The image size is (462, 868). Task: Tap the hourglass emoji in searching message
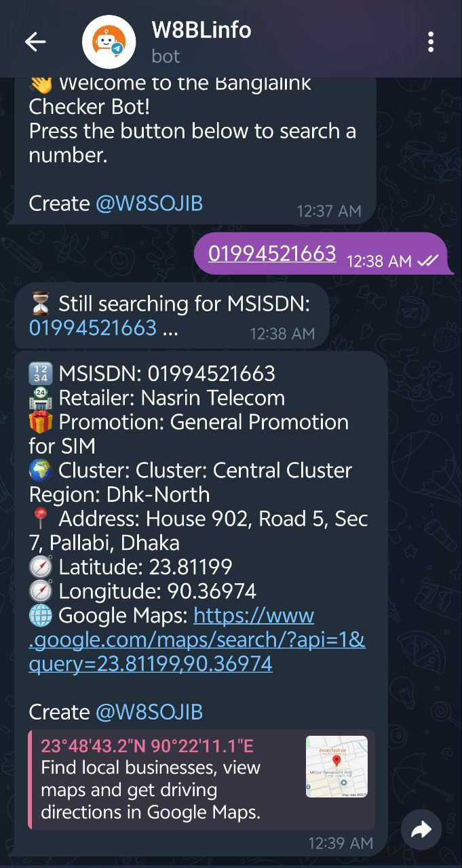pyautogui.click(x=41, y=304)
